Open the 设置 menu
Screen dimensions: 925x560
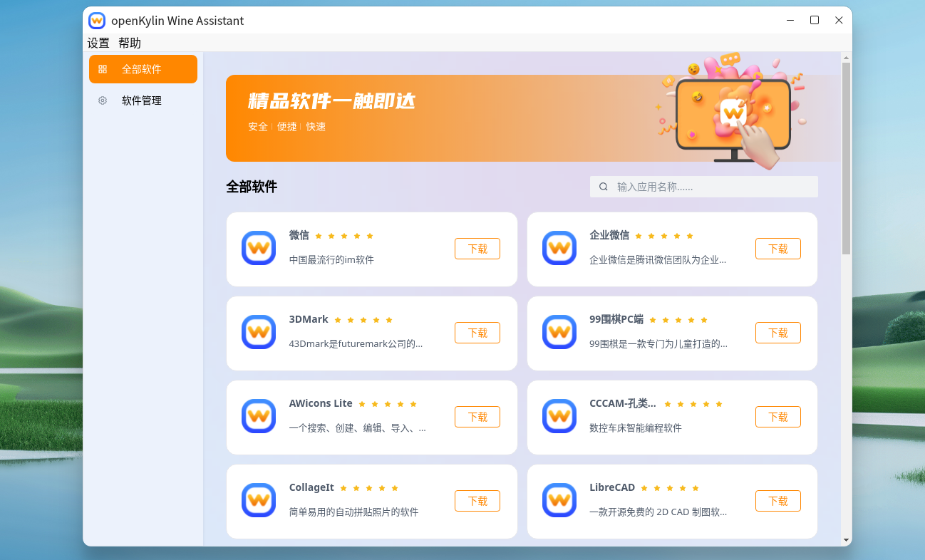click(98, 43)
